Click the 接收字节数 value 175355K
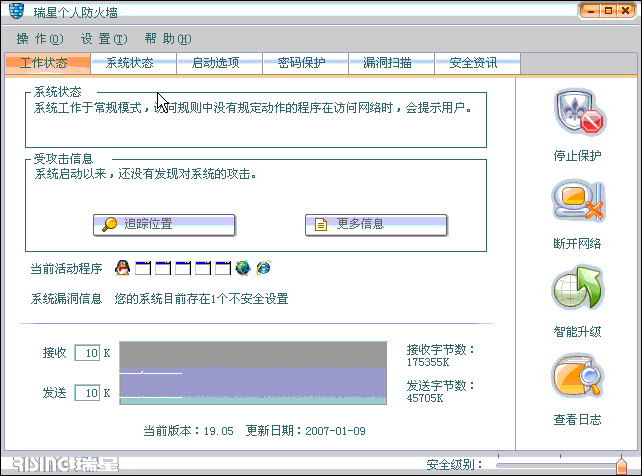 pos(428,362)
